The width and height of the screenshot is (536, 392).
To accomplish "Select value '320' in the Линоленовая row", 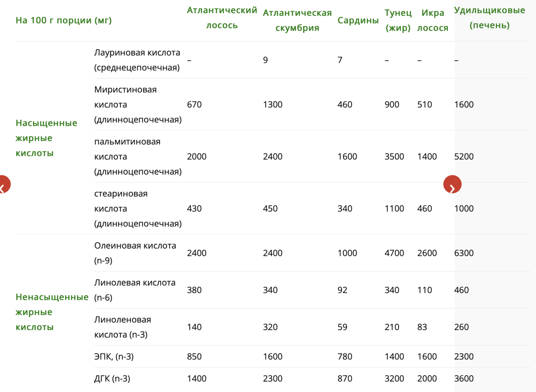I will click(270, 327).
